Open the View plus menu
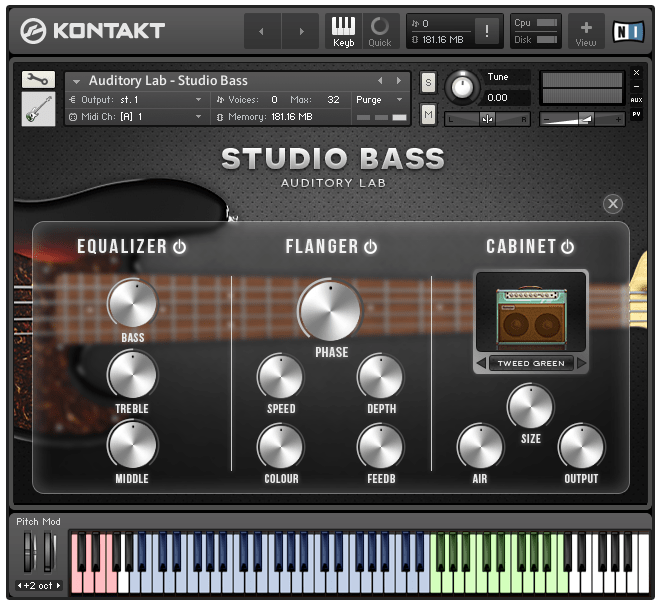660x605 pixels. (586, 31)
